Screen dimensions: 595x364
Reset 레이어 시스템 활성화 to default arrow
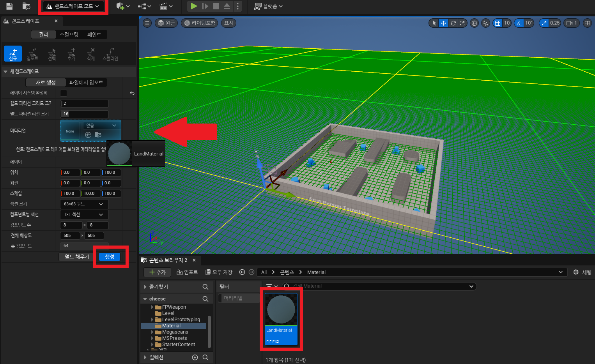click(132, 93)
